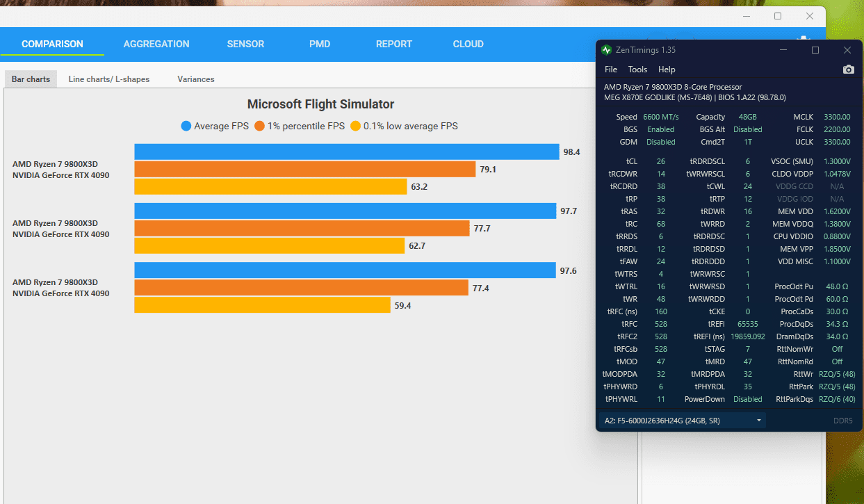Open the SENSOR tab
Image resolution: width=864 pixels, height=504 pixels.
(x=245, y=44)
